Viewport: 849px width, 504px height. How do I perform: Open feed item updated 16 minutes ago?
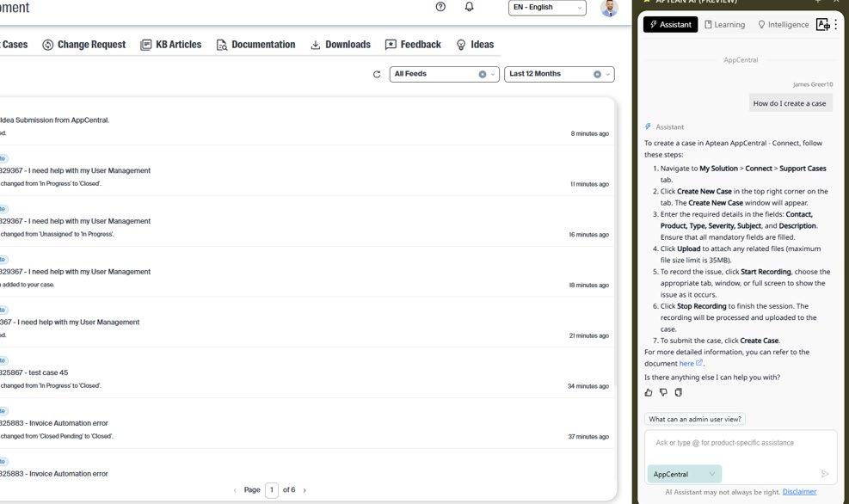point(306,221)
